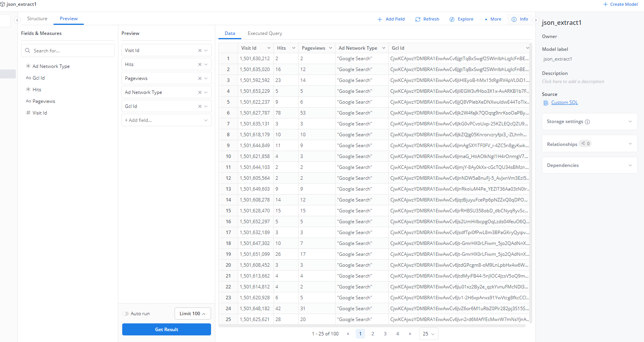
Task: Open the rows-per-page 25 dropdown
Action: [429, 334]
